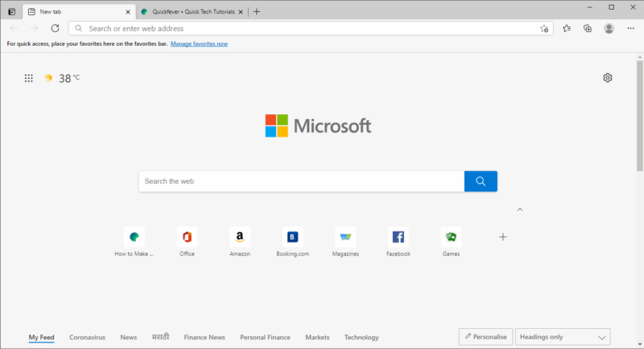Open a new tab with plus button
The height and width of the screenshot is (349, 644).
(257, 12)
